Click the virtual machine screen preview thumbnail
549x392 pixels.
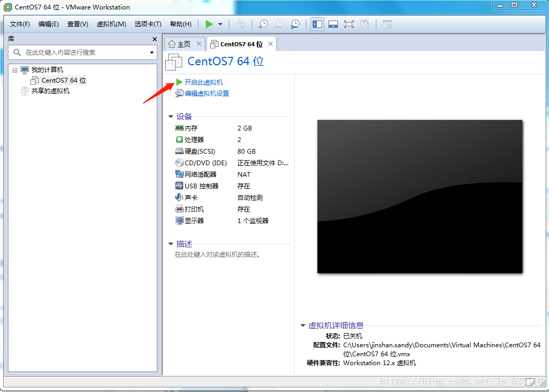[x=420, y=196]
